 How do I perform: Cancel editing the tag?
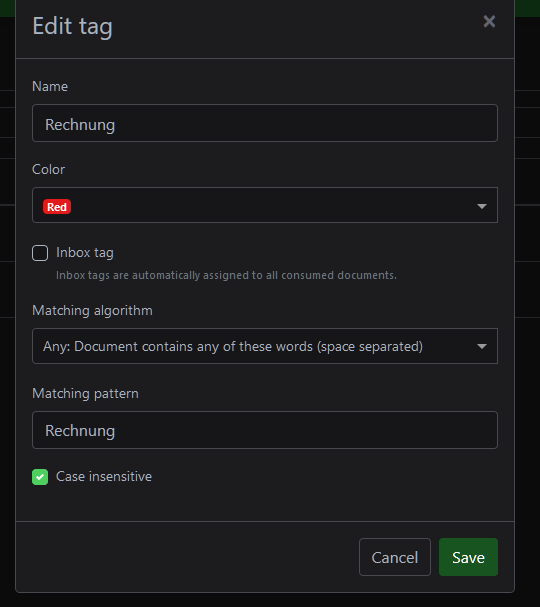395,557
